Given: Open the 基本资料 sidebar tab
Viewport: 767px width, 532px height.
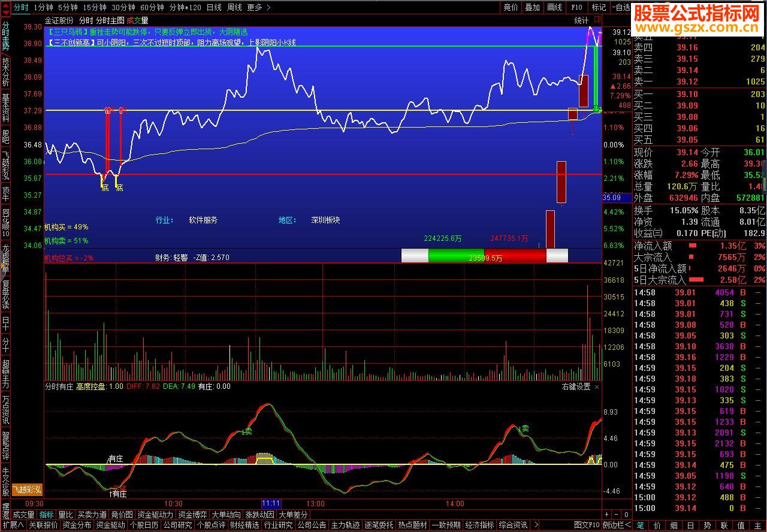Looking at the screenshot, I should (x=5, y=108).
